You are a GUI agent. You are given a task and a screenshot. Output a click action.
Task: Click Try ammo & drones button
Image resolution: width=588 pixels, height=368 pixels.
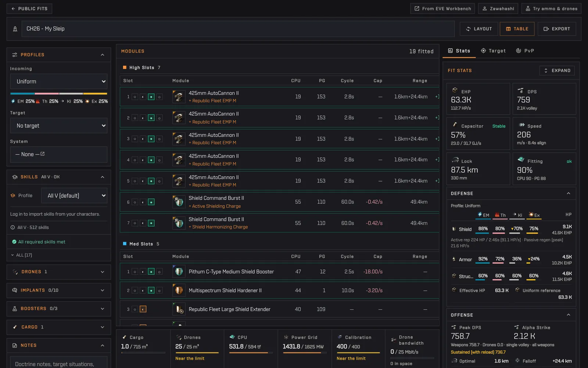point(551,8)
